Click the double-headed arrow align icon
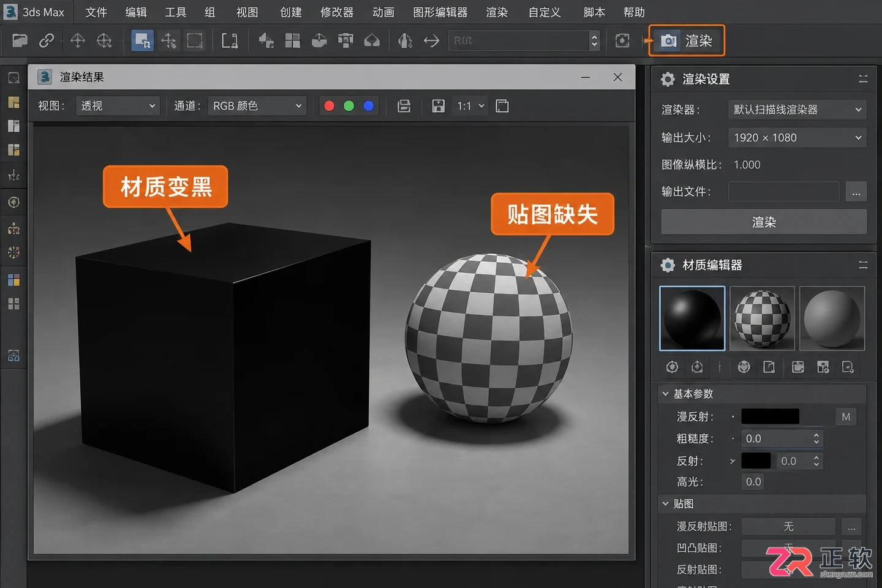882x588 pixels. tap(431, 40)
